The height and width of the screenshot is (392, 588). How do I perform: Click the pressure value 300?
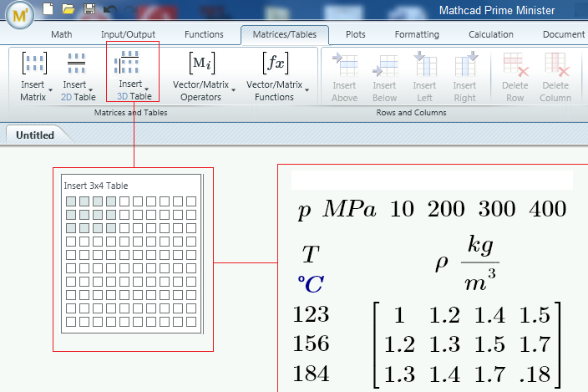497,209
